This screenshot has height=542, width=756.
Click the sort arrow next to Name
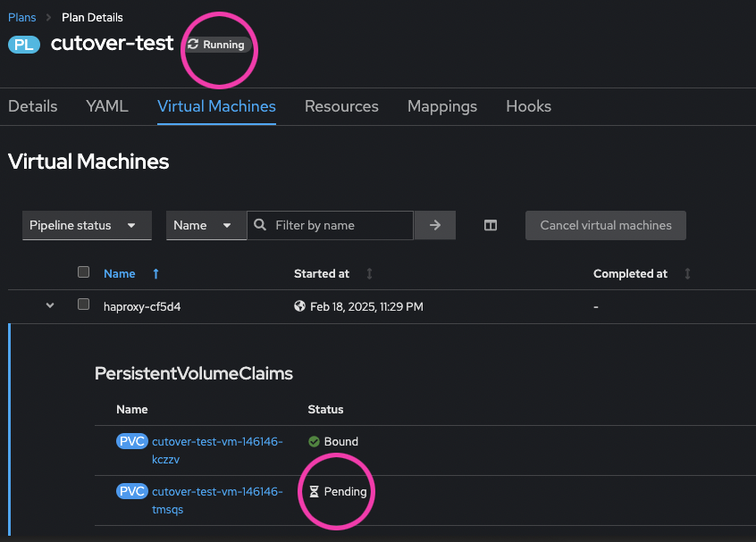click(x=156, y=274)
